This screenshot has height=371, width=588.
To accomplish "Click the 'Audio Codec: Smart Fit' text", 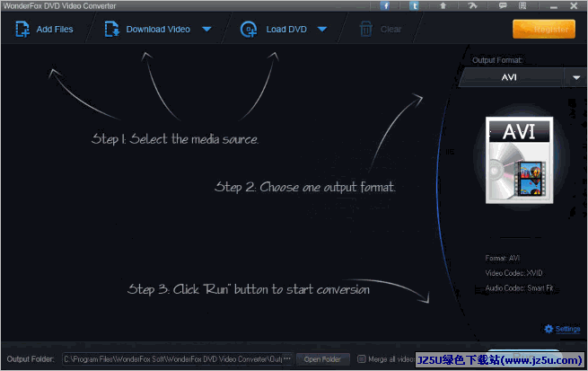I will (519, 288).
